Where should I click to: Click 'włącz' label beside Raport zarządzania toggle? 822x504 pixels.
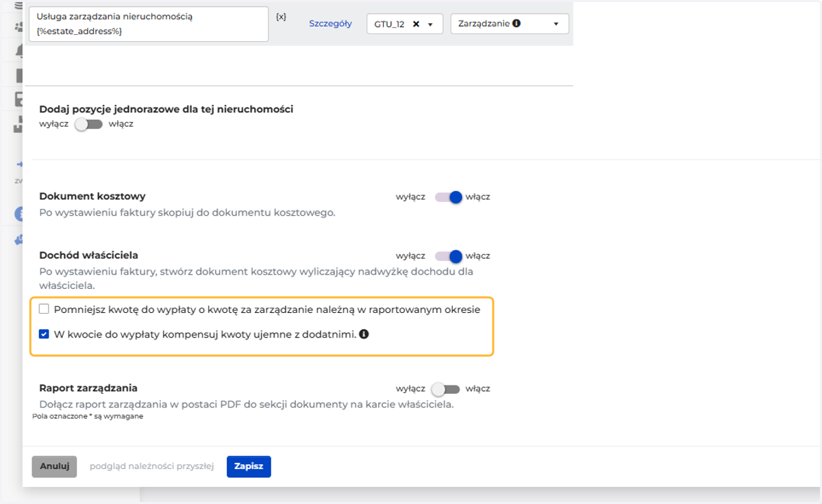[477, 388]
